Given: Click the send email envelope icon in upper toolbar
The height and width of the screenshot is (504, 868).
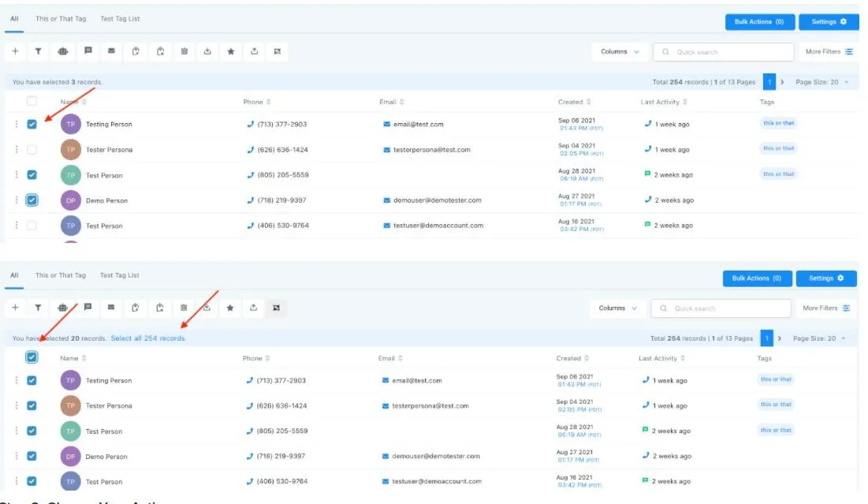Looking at the screenshot, I should pyautogui.click(x=111, y=50).
